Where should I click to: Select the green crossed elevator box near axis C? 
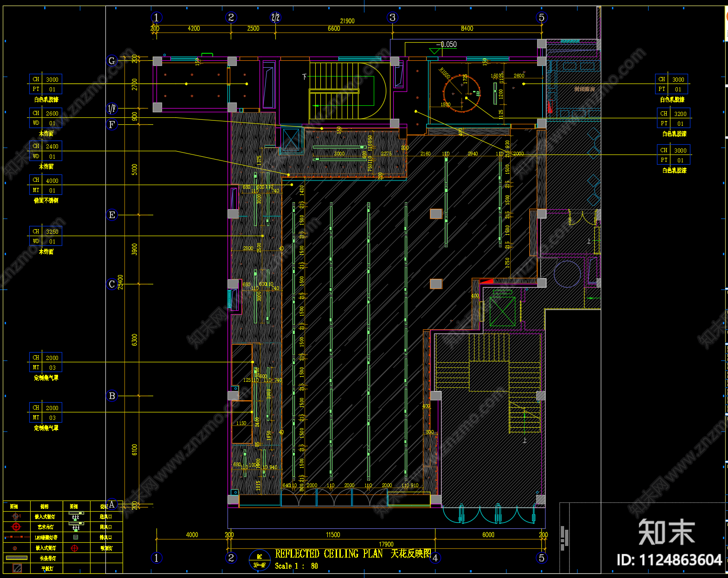click(502, 311)
